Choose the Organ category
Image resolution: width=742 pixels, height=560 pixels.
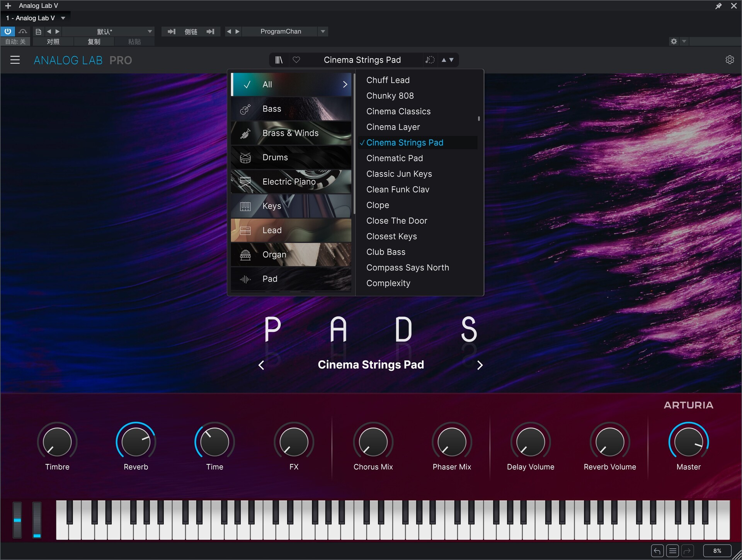tap(291, 255)
